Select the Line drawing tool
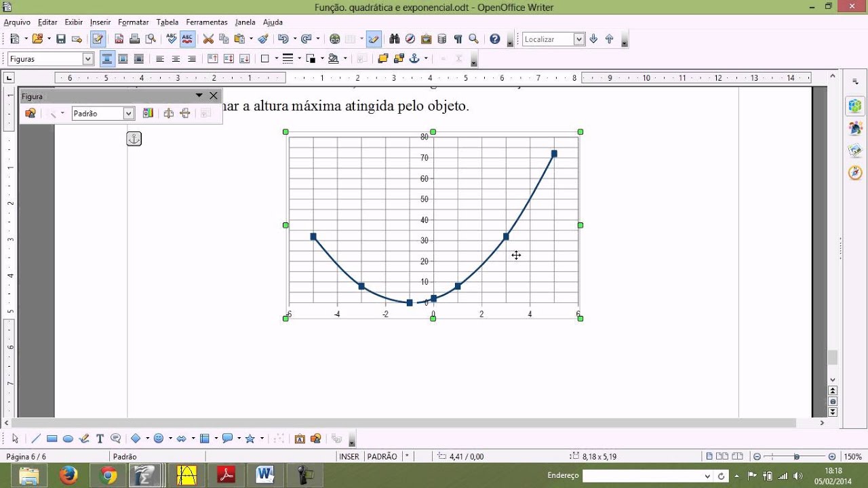The width and height of the screenshot is (868, 488). [36, 439]
